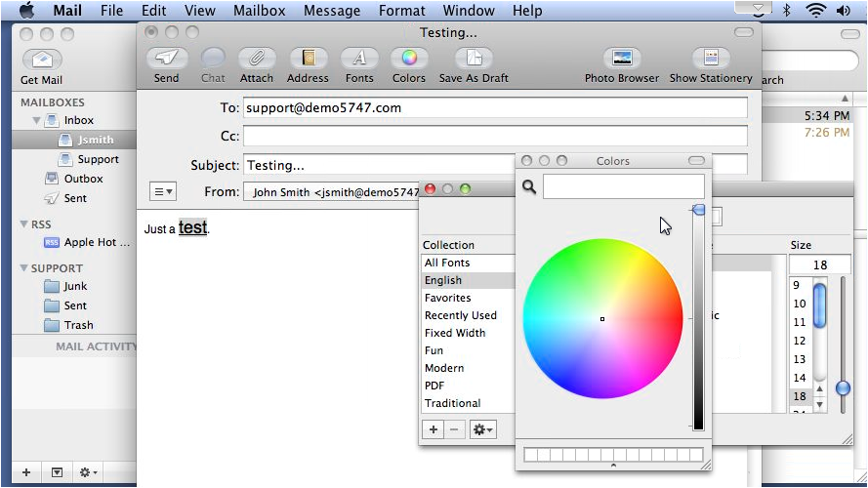Collapse the Inbox disclosure triangle

point(36,120)
